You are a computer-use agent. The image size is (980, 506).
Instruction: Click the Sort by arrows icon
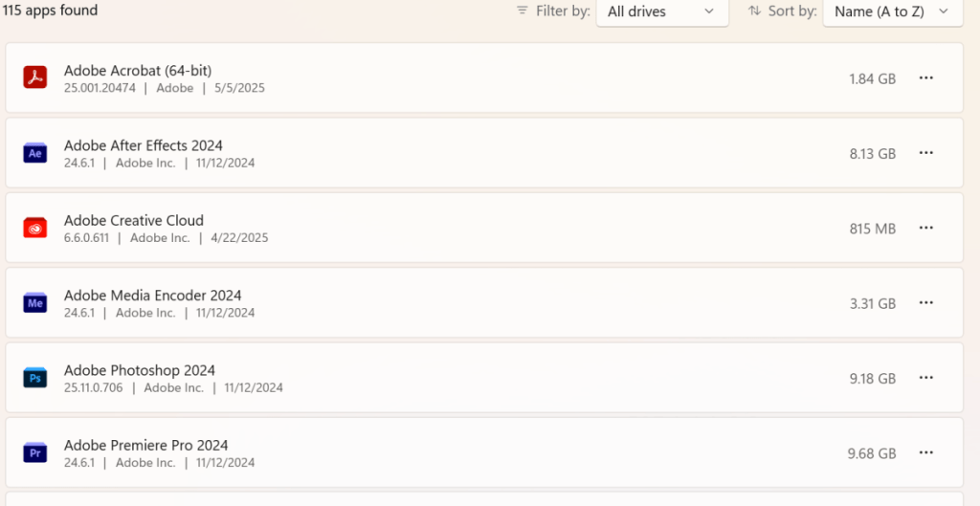[754, 11]
